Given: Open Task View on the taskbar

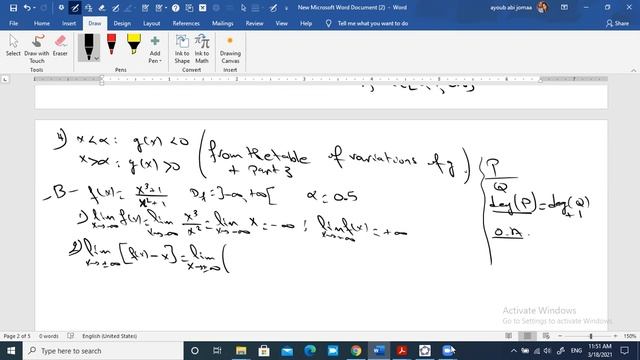Looking at the screenshot, I should tap(217, 351).
